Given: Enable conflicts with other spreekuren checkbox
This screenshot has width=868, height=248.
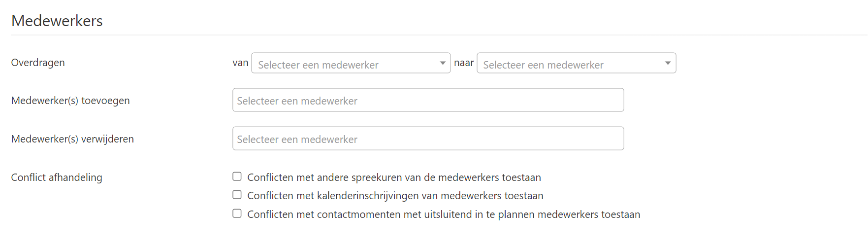Looking at the screenshot, I should 237,177.
